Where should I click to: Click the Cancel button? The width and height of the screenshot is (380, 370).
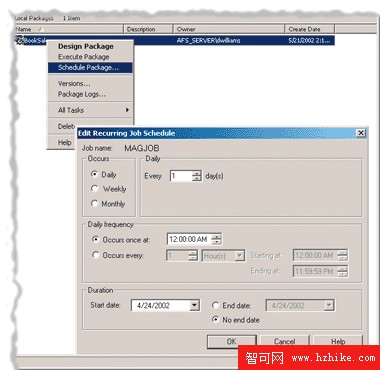[x=284, y=341]
